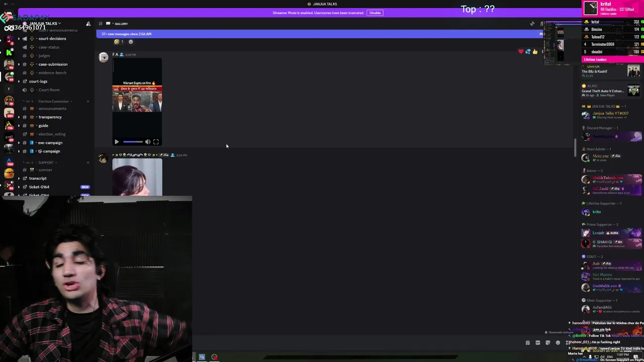This screenshot has height=362, width=644.
Task: Open the second poster's avatar
Action: coord(104,158)
